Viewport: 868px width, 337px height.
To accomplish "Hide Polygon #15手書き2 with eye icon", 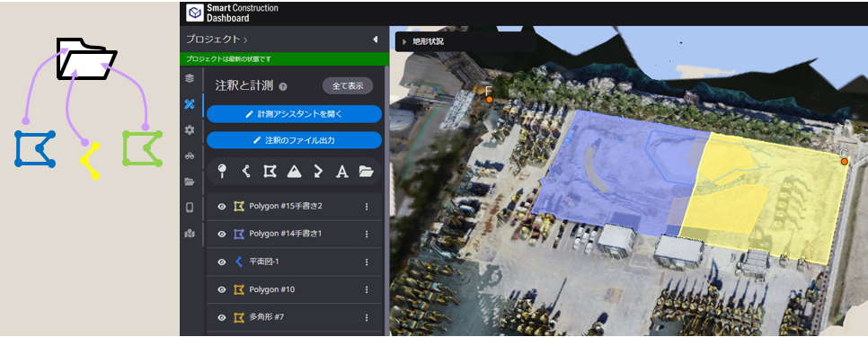I will pos(222,207).
